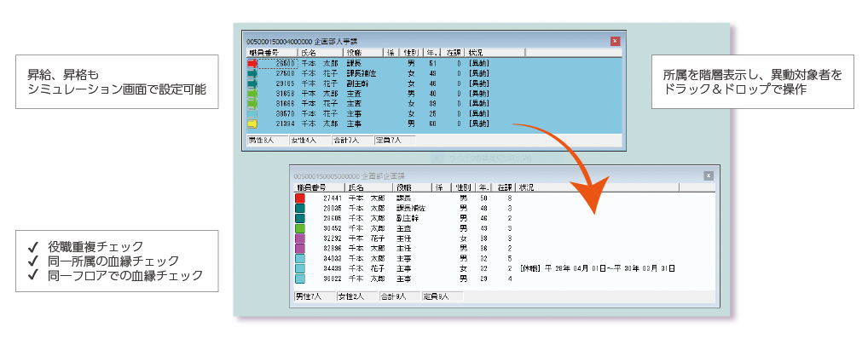Click the red square icon for employee 27441
The image size is (868, 339).
(x=300, y=198)
